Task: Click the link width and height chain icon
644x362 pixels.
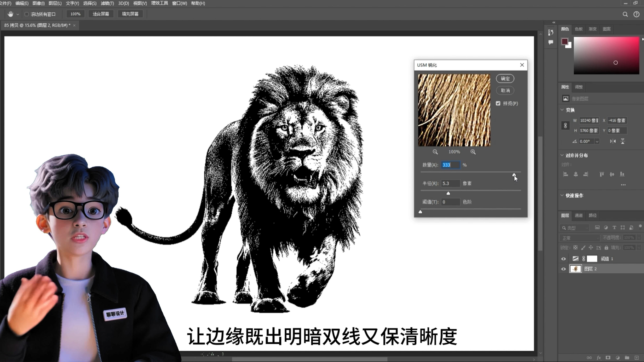Action: point(565,125)
